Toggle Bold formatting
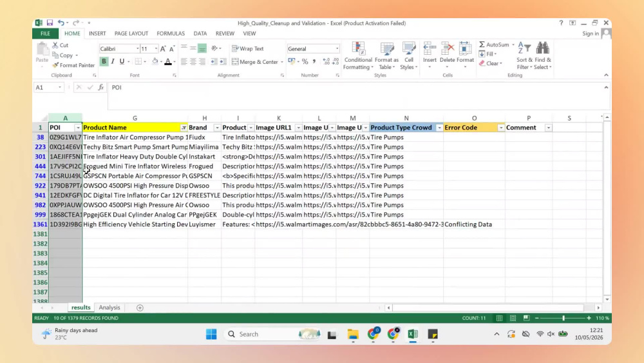644x363 pixels. pyautogui.click(x=104, y=62)
